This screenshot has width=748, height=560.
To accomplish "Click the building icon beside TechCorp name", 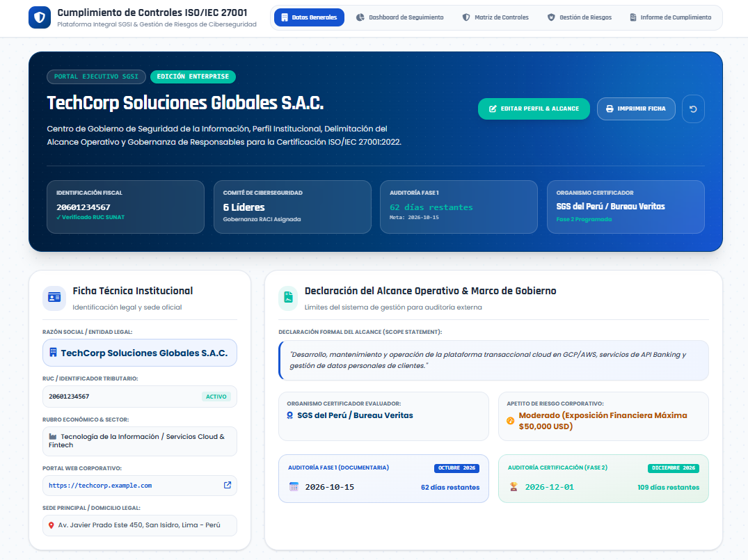I will coord(53,353).
